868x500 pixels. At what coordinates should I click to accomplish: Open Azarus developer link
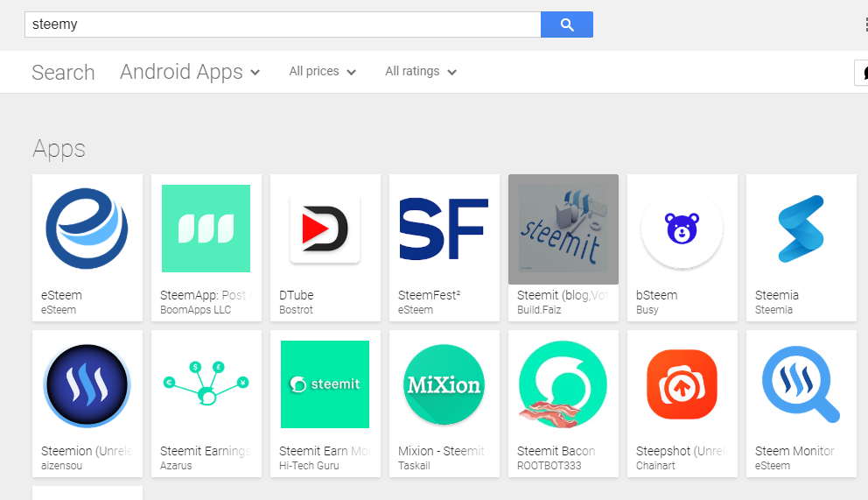point(176,466)
